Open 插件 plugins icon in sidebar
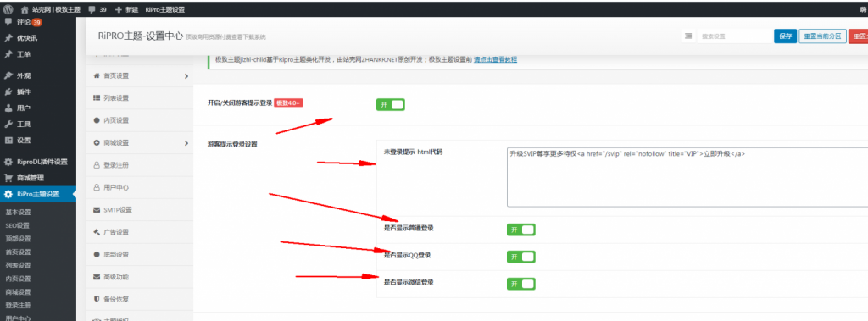Viewport: 868px width, 321px height. pyautogui.click(x=8, y=91)
